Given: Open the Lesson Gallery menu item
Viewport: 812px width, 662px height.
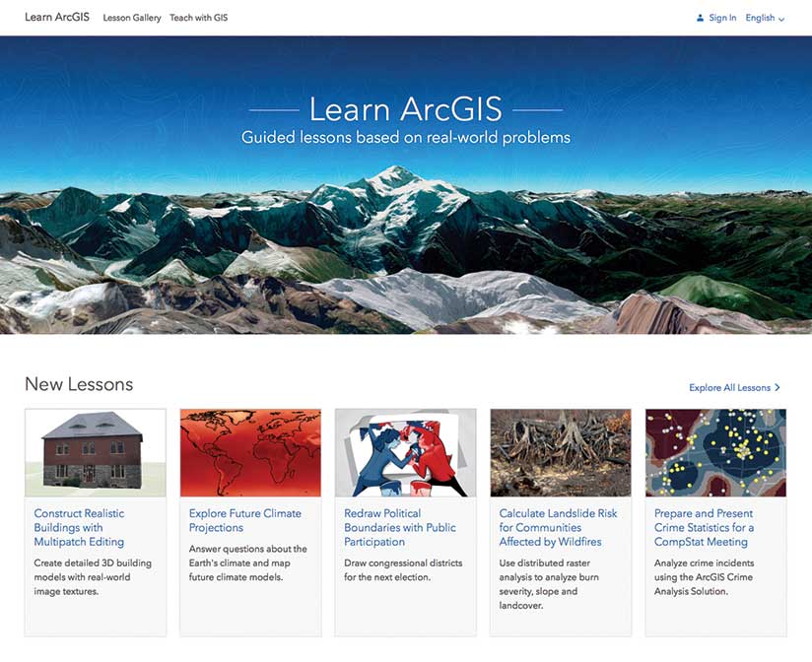Looking at the screenshot, I should (132, 18).
